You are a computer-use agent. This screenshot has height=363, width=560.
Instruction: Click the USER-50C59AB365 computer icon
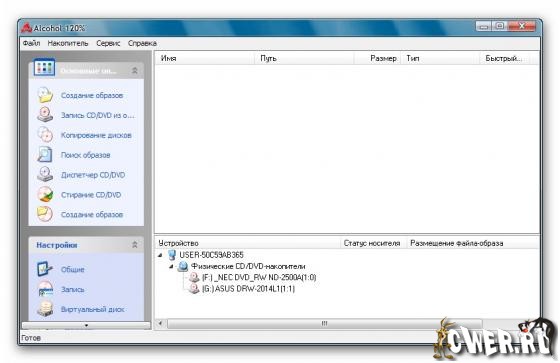(x=172, y=255)
